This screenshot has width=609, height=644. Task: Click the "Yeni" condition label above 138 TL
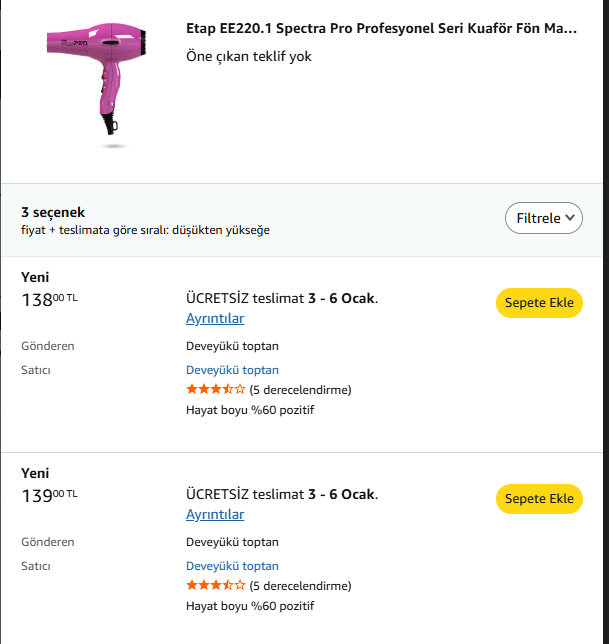coord(35,278)
